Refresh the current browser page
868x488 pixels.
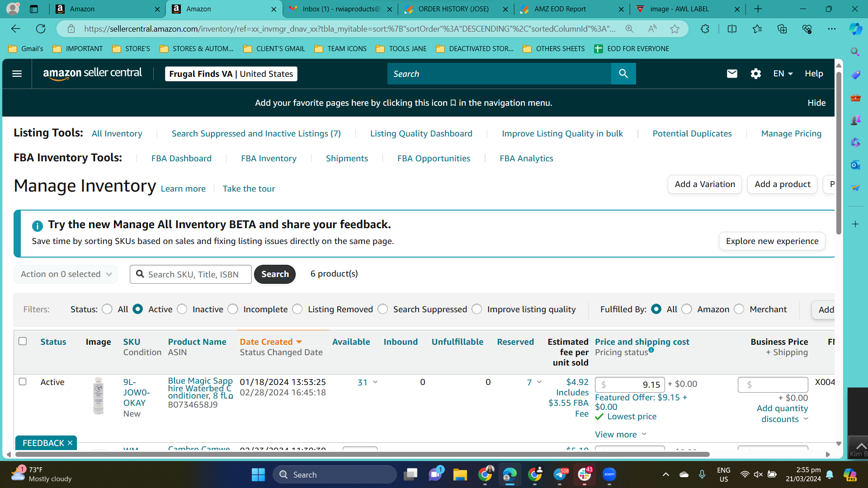(41, 29)
